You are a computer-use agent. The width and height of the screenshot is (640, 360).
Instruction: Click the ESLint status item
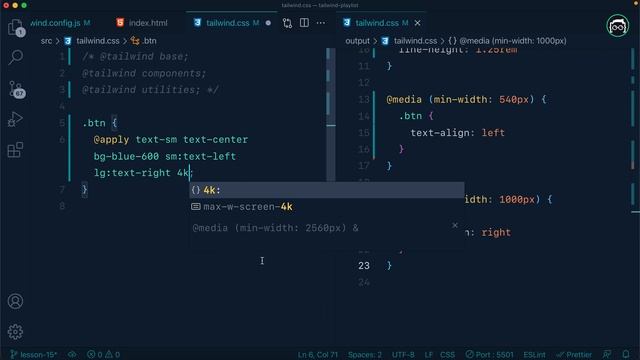(x=534, y=354)
